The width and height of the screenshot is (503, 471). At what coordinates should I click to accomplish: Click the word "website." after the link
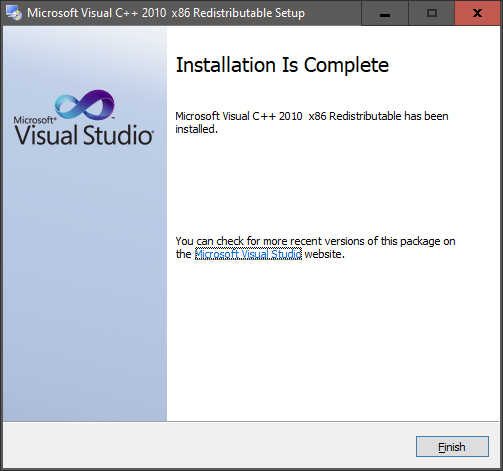(325, 254)
